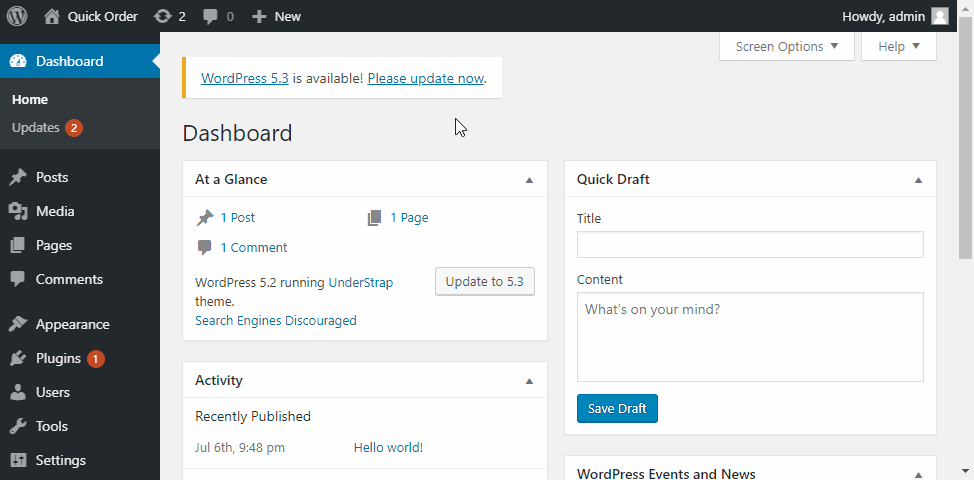974x480 pixels.
Task: Click the Appearance paintbrush icon
Action: pyautogui.click(x=18, y=324)
